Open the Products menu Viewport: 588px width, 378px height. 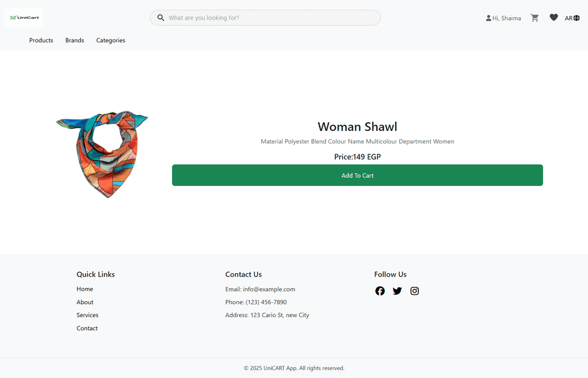[x=41, y=41]
